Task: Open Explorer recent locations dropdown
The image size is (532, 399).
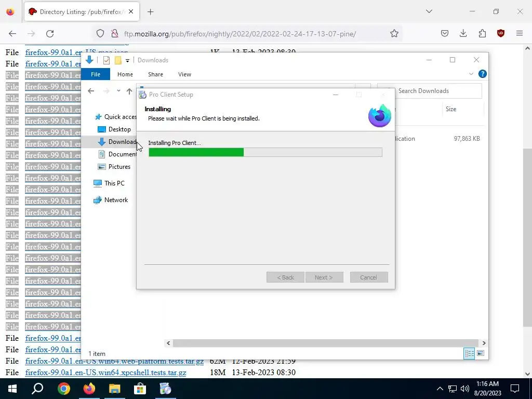Action: tap(118, 91)
